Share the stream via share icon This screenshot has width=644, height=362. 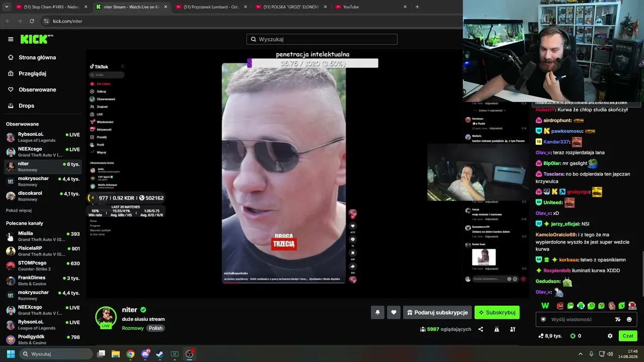pyautogui.click(x=480, y=329)
